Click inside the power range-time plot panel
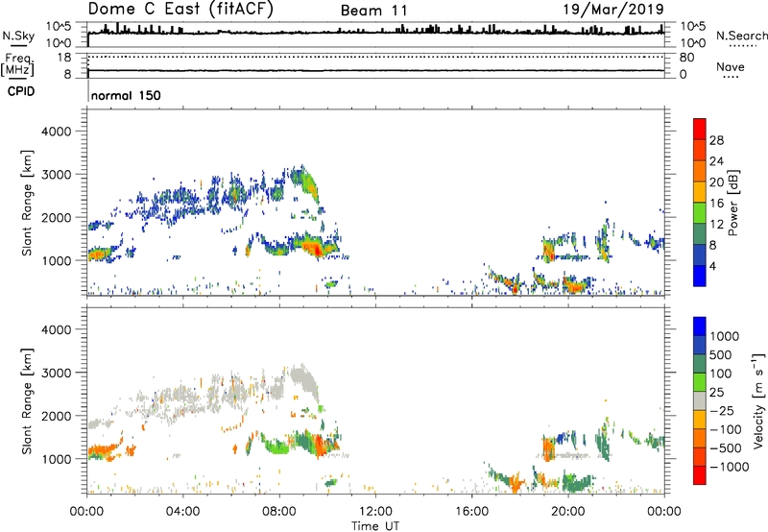 375,203
